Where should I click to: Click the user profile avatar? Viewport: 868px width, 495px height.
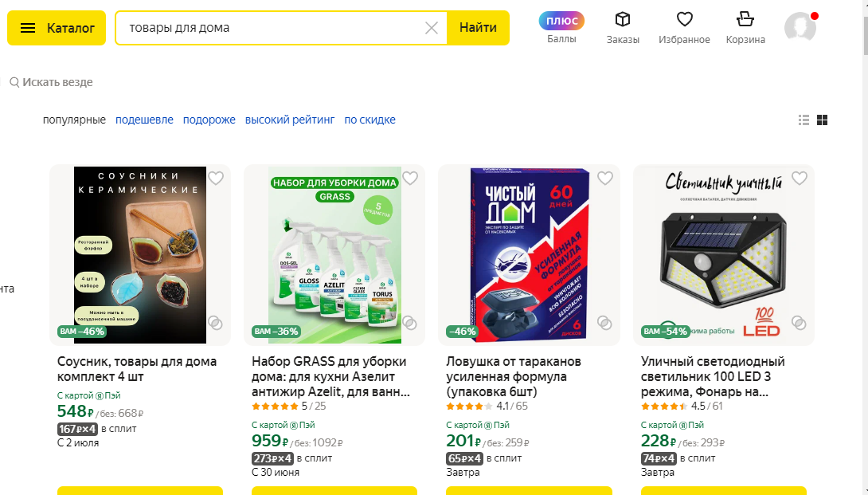(x=800, y=27)
